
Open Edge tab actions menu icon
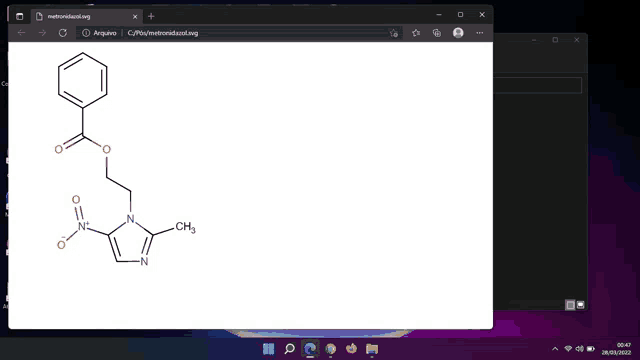[x=19, y=16]
